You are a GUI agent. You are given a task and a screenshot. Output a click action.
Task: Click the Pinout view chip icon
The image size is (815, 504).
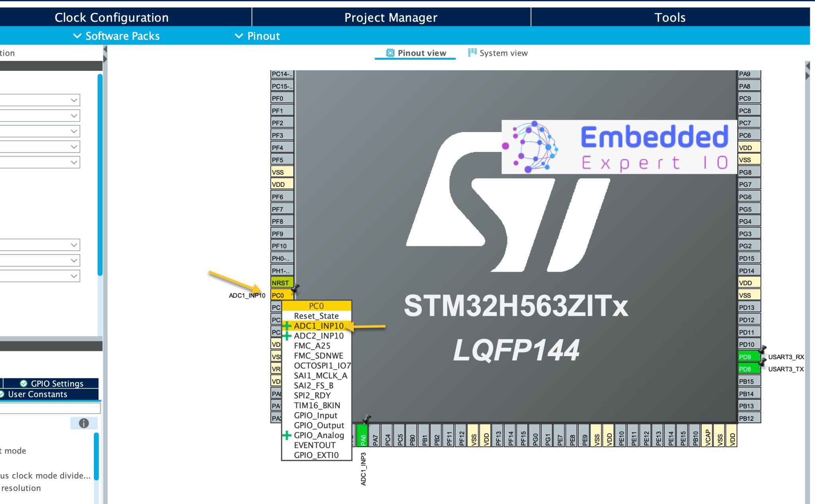[390, 52]
